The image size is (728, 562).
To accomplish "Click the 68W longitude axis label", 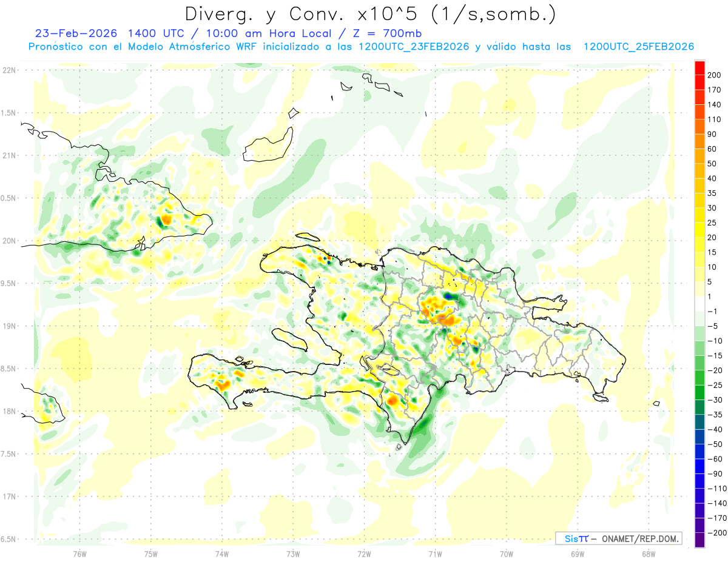I will pyautogui.click(x=648, y=554).
